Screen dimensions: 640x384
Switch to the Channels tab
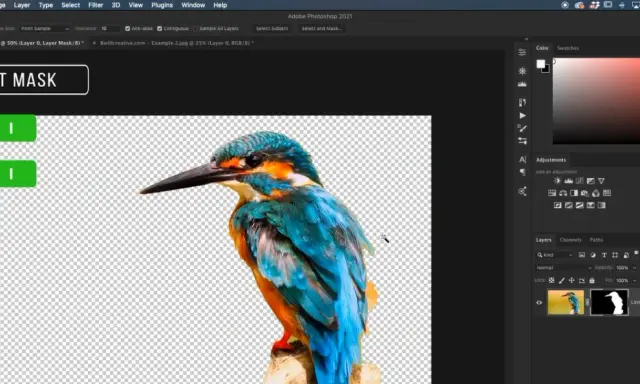tap(570, 240)
